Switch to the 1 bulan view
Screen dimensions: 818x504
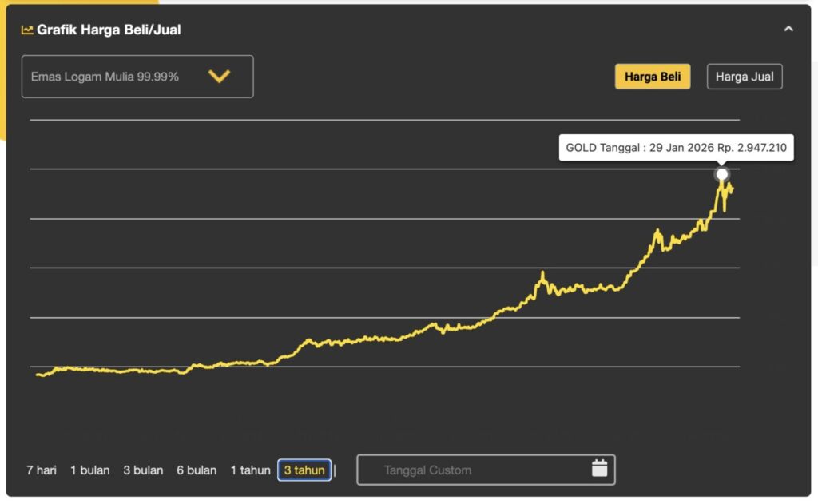(89, 470)
